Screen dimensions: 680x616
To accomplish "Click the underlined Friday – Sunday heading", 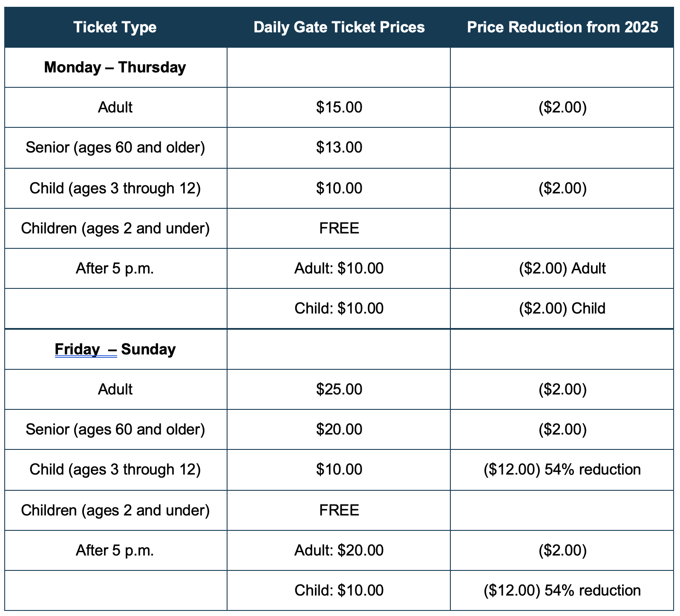I will point(115,349).
